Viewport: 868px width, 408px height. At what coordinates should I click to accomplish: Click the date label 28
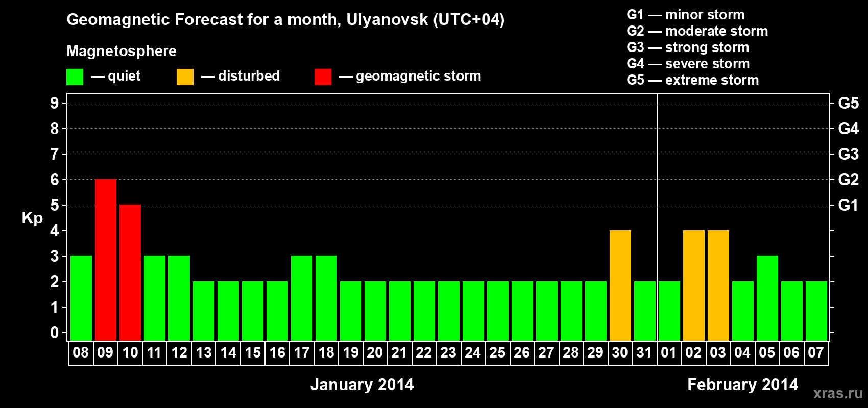coord(571,352)
